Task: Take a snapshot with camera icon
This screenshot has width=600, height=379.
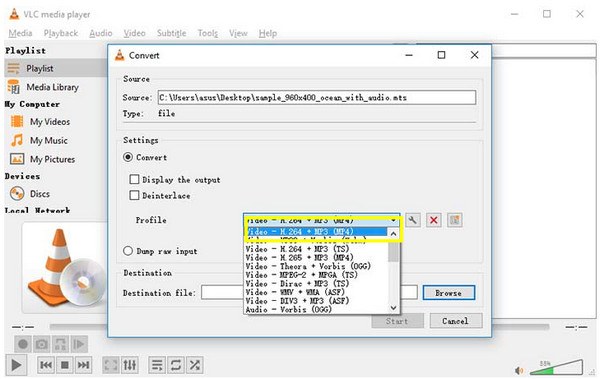Action: [x=42, y=344]
